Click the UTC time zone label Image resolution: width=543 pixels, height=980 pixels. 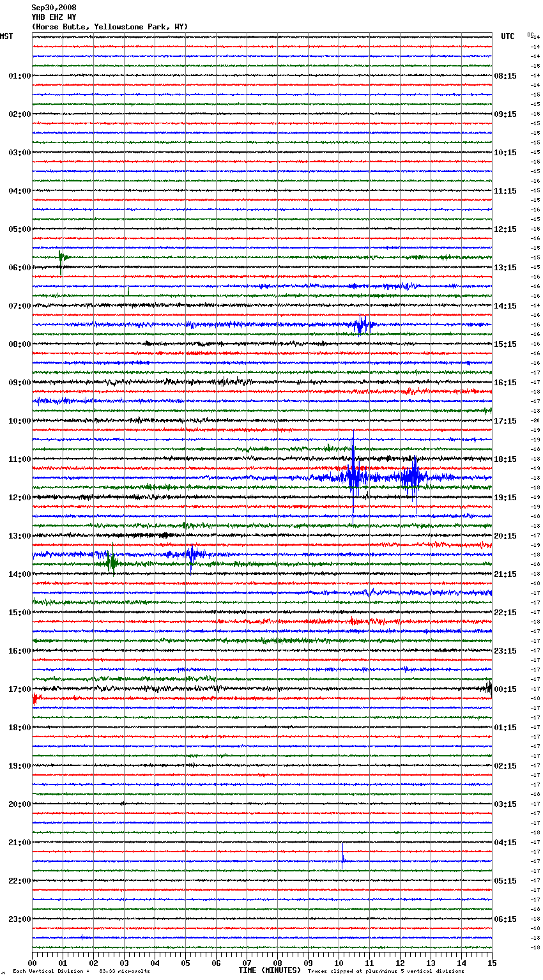(507, 36)
